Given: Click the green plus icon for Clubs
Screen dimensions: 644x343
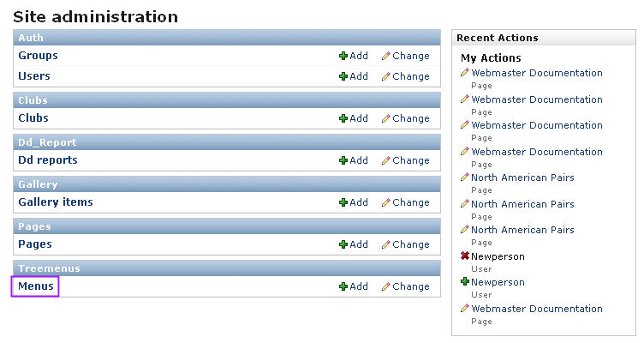Looking at the screenshot, I should 343,118.
